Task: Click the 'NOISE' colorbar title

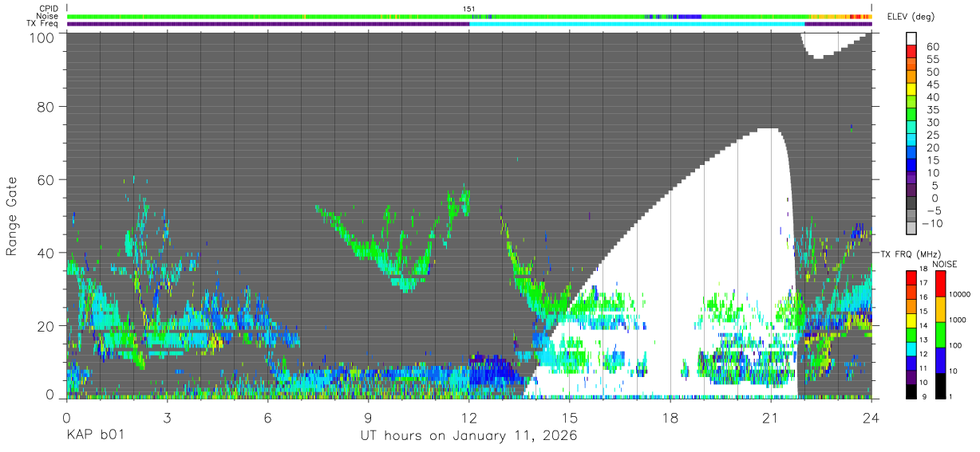Action: point(946,264)
